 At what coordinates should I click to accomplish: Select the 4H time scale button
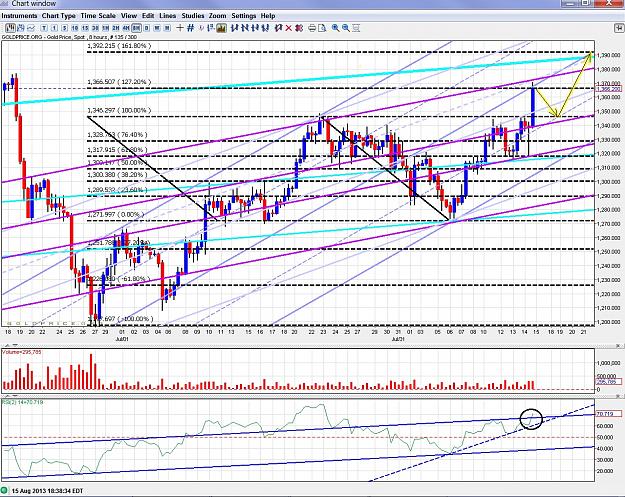[126, 28]
